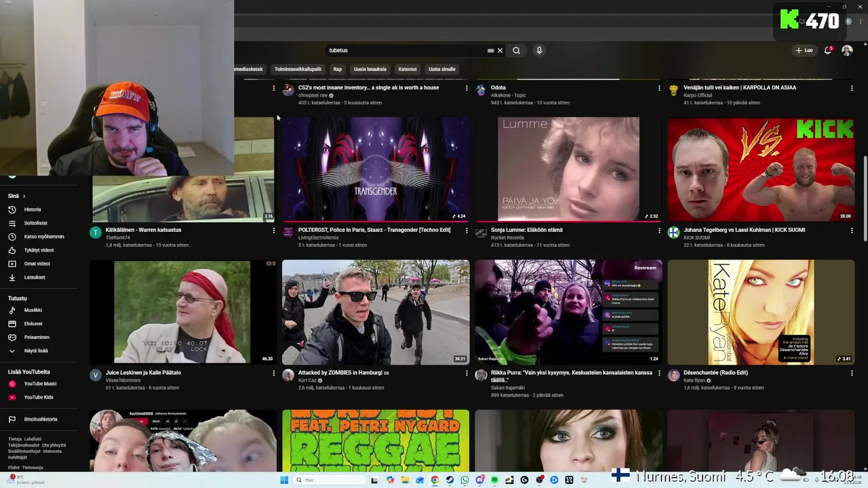868x488 pixels.
Task: Click the Luo create button
Action: point(804,50)
